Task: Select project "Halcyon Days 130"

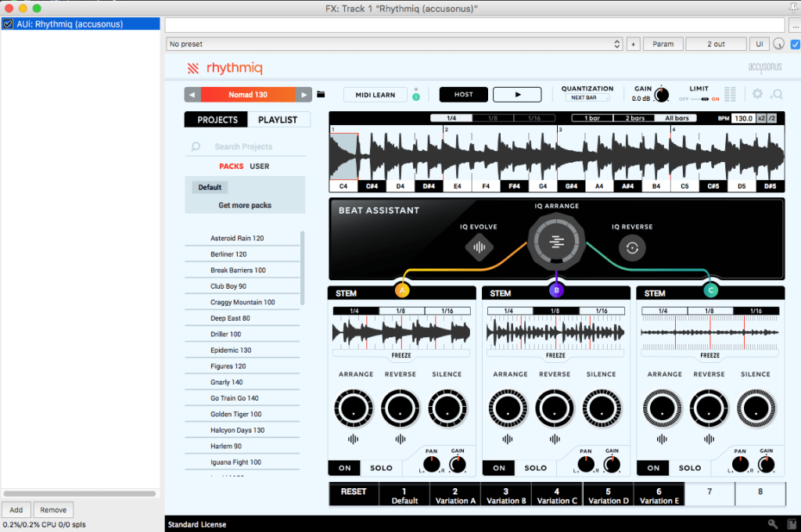Action: [242, 430]
